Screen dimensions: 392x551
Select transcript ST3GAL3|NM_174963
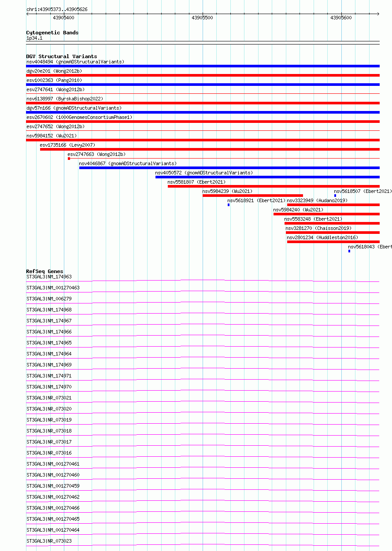(x=49, y=277)
